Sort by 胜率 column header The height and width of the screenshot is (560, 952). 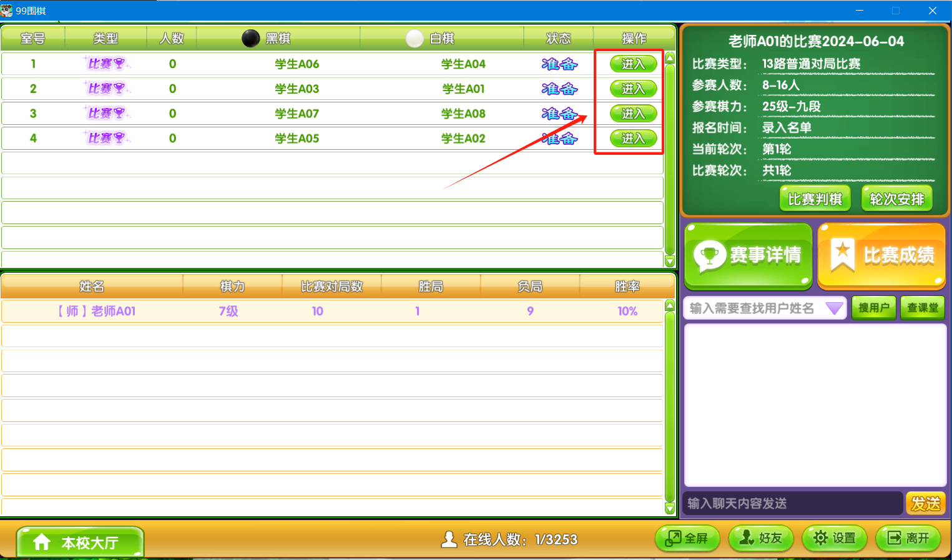click(x=627, y=287)
